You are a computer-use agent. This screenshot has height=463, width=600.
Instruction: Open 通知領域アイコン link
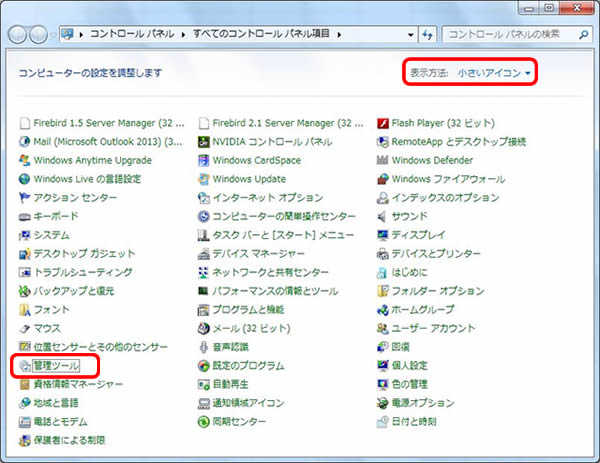tap(248, 403)
